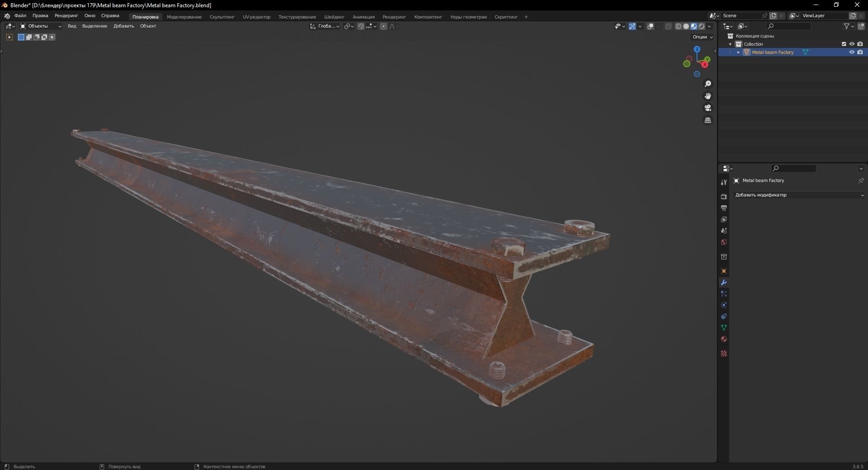
Task: Open the Добавить menu in viewport header
Action: click(123, 26)
